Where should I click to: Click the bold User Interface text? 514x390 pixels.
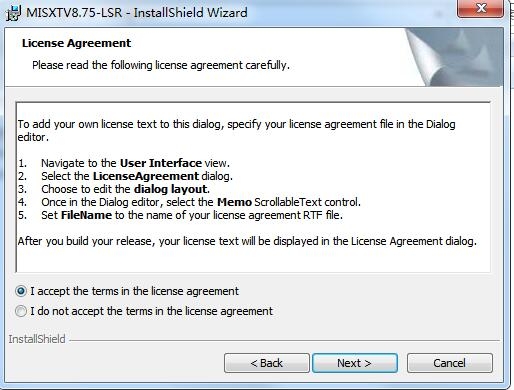pos(161,163)
